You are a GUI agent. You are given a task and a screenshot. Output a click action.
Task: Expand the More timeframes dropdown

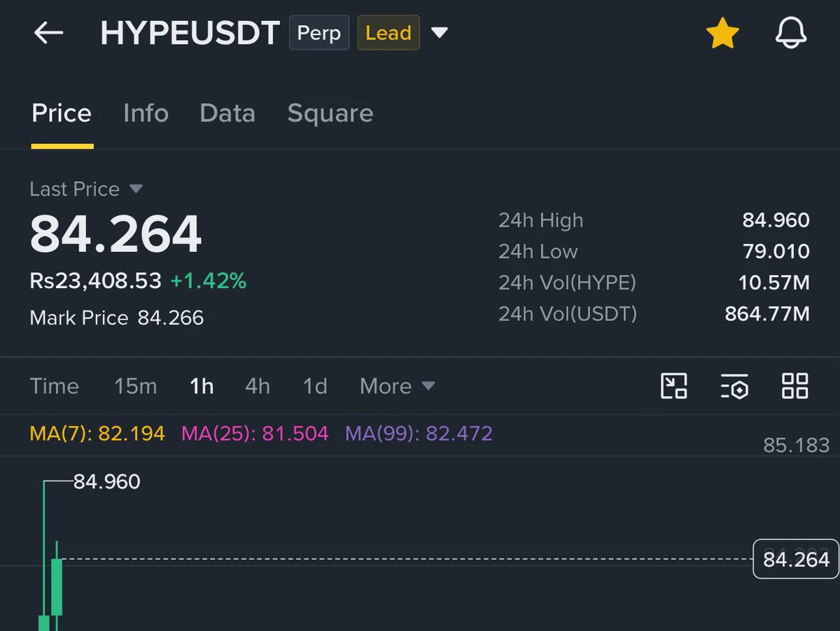(x=397, y=386)
